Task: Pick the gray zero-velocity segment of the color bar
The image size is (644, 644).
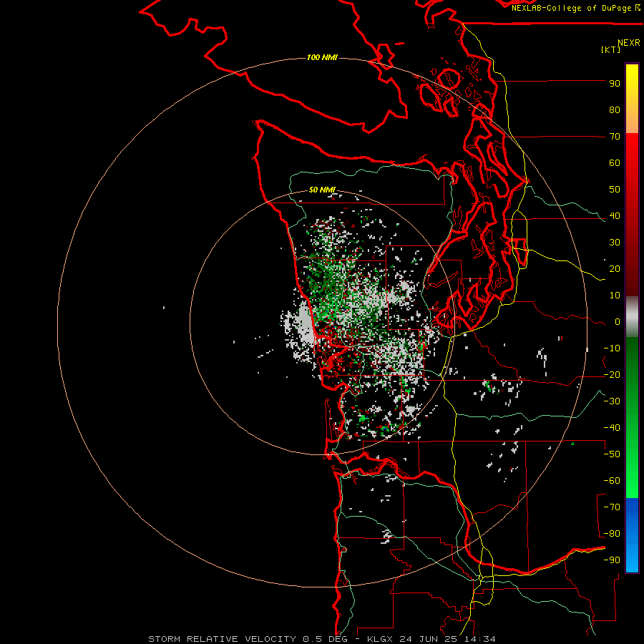Action: coord(632,317)
